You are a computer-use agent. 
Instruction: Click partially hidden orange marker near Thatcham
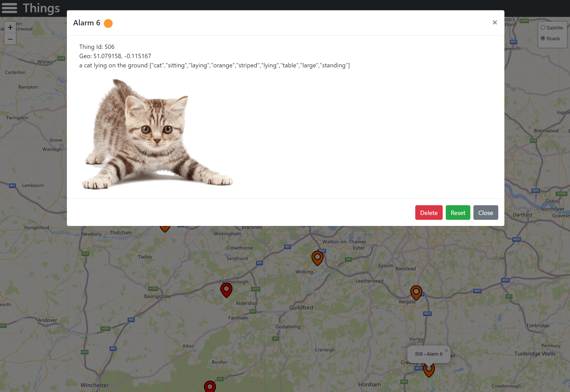[x=165, y=229]
